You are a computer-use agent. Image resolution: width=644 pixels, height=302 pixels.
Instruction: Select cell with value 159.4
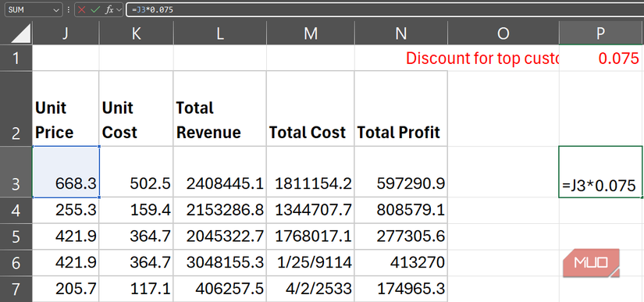[x=136, y=210]
